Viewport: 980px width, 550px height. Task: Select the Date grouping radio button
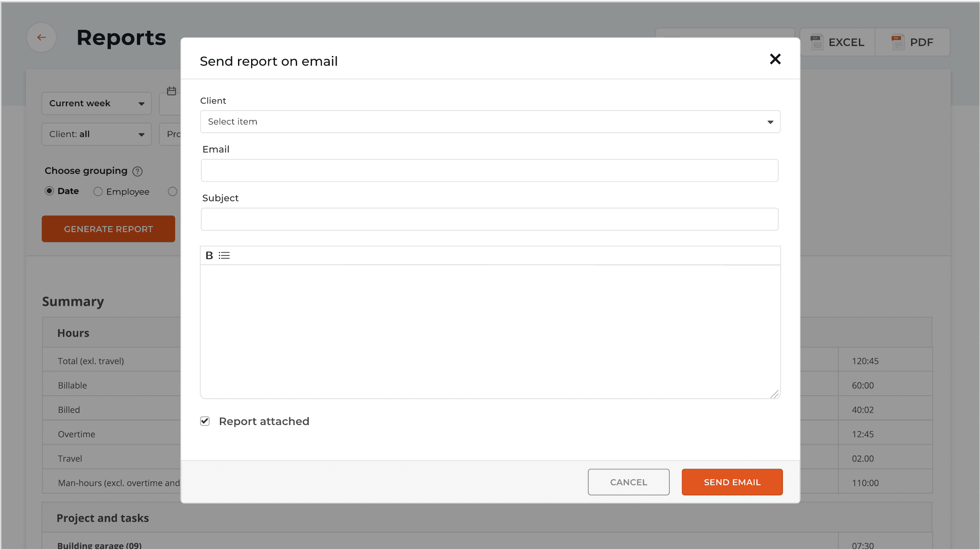(49, 191)
